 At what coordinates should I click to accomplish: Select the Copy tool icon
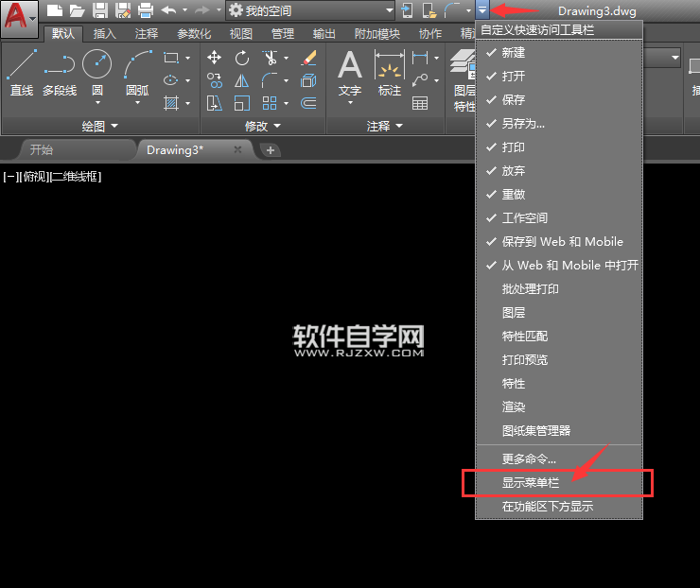pyautogui.click(x=215, y=80)
